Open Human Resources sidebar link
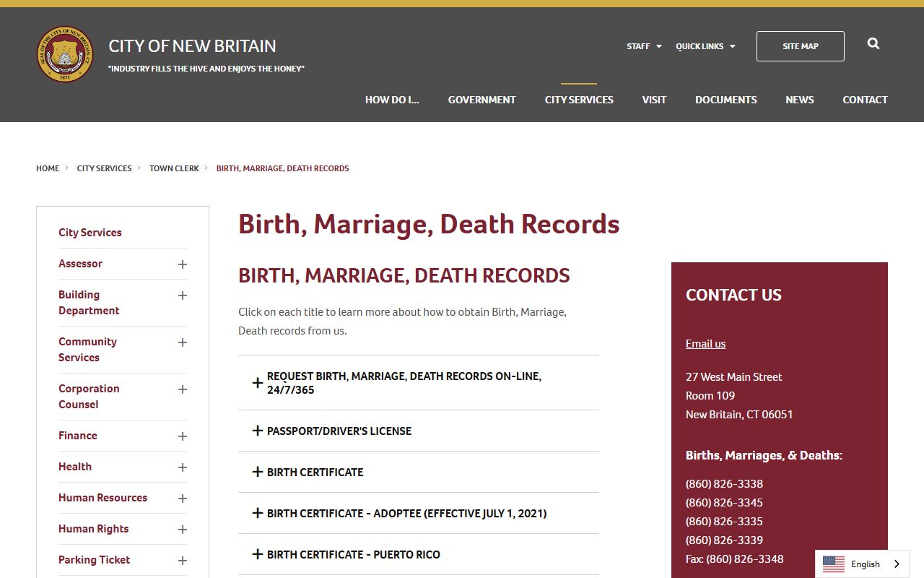 tap(103, 498)
